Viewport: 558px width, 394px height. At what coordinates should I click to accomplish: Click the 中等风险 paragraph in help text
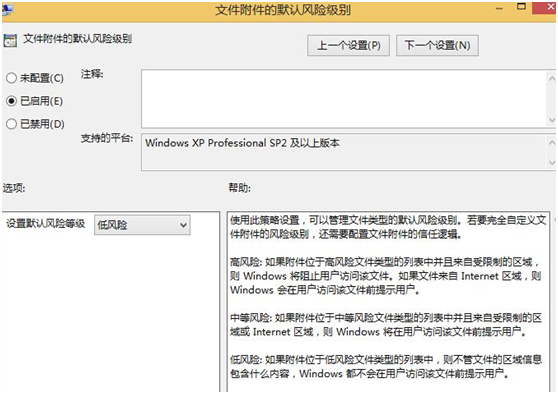click(x=386, y=325)
